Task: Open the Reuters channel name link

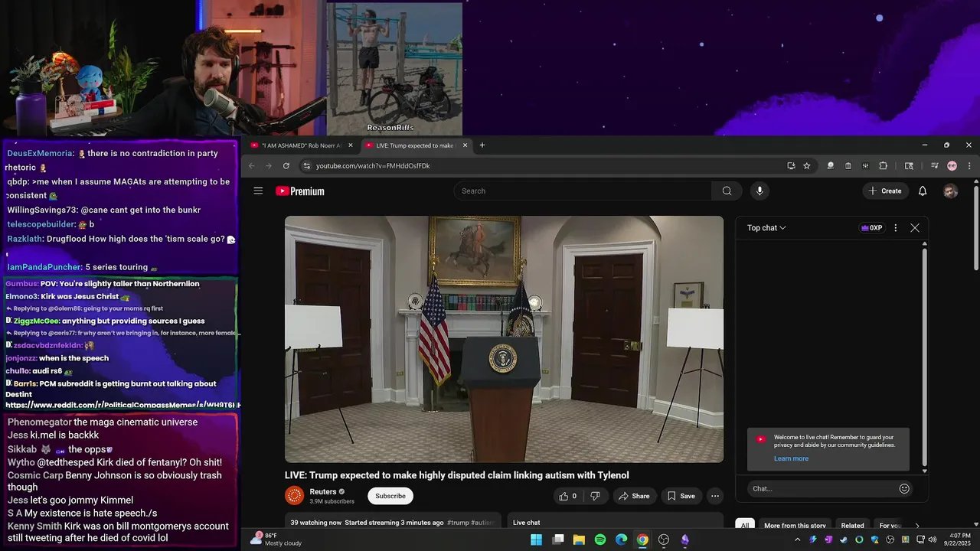Action: coord(323,491)
